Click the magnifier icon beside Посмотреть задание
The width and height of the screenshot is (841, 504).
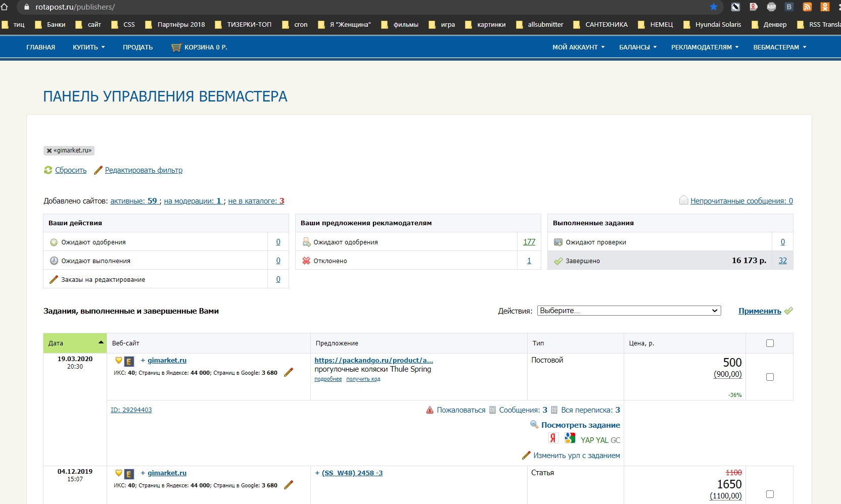click(534, 424)
